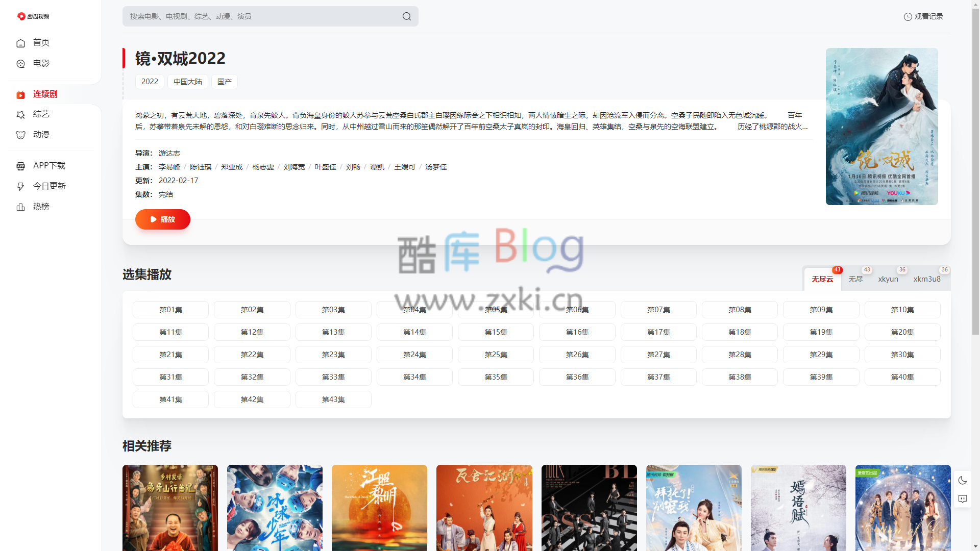Toggle dark mode with the moon icon

(963, 480)
